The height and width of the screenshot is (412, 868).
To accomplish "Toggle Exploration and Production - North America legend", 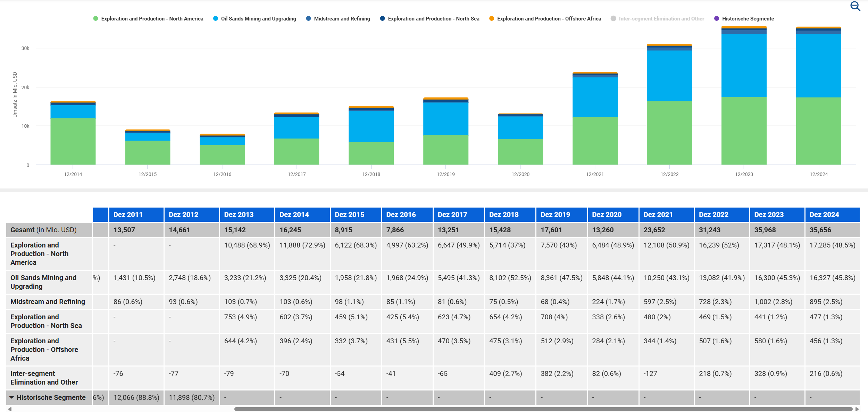I will coord(152,19).
